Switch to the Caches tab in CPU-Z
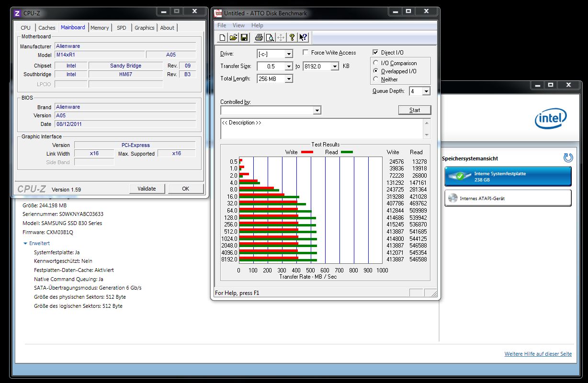This screenshot has height=383, width=588. pyautogui.click(x=46, y=28)
